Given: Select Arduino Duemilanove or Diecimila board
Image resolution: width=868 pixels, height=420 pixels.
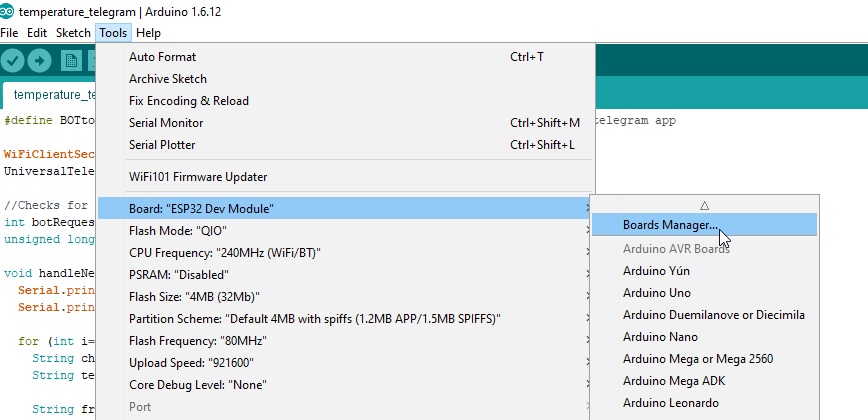Looking at the screenshot, I should pyautogui.click(x=704, y=315).
